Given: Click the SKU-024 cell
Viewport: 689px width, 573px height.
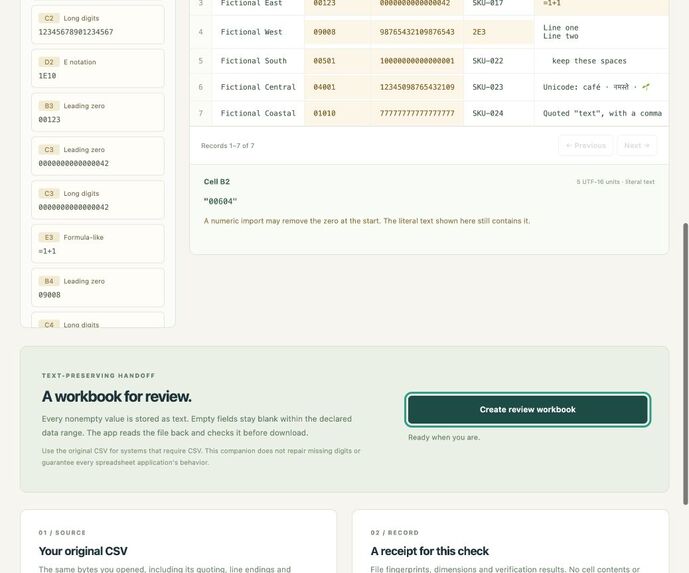Looking at the screenshot, I should point(499,113).
